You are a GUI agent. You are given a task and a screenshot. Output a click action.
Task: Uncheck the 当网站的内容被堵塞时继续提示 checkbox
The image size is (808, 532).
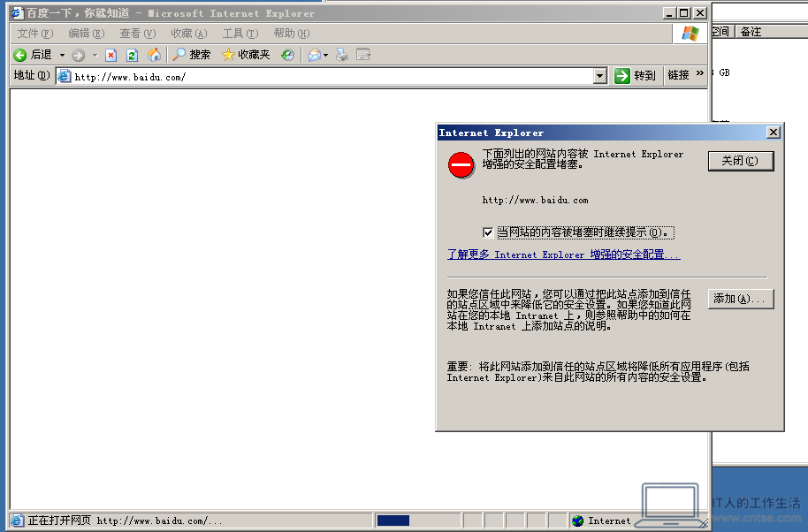[488, 232]
